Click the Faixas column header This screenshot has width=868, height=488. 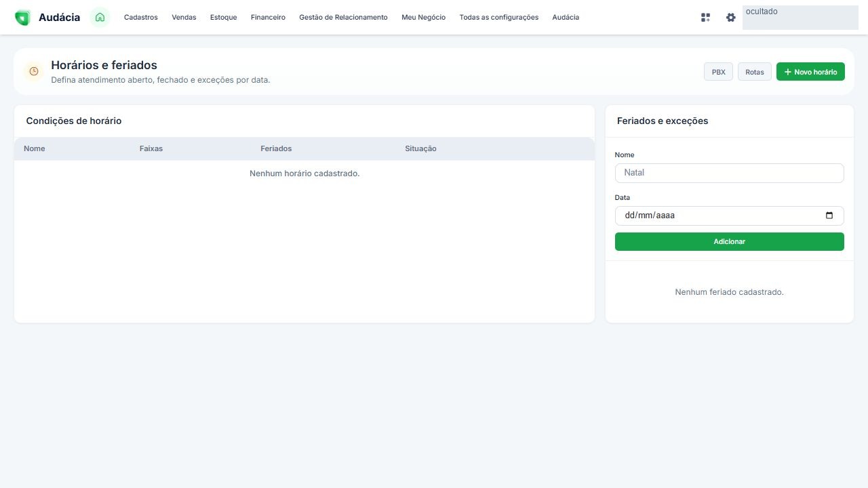(151, 148)
